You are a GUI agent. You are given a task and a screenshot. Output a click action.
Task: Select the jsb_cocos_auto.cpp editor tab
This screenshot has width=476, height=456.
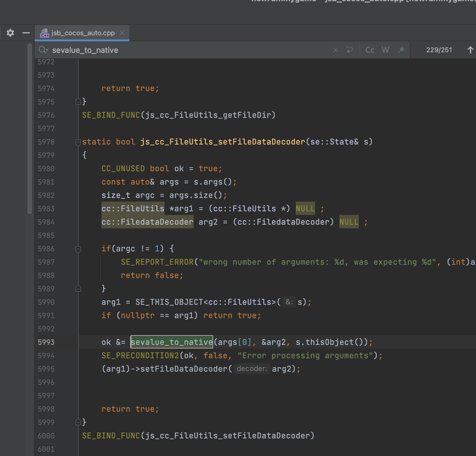click(83, 33)
